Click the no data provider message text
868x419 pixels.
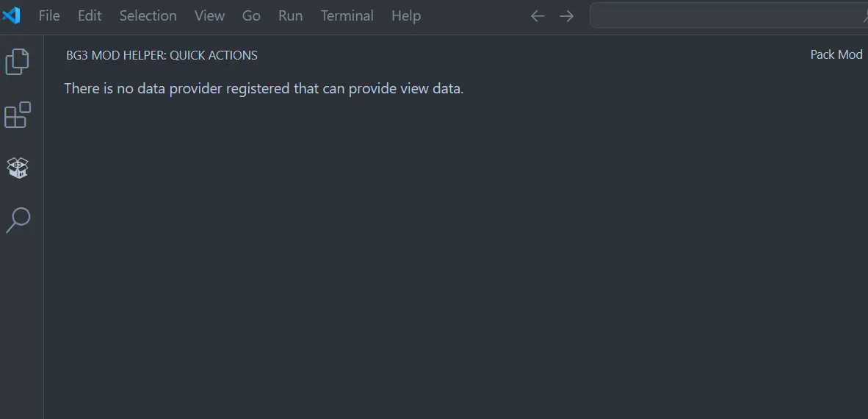(x=264, y=88)
